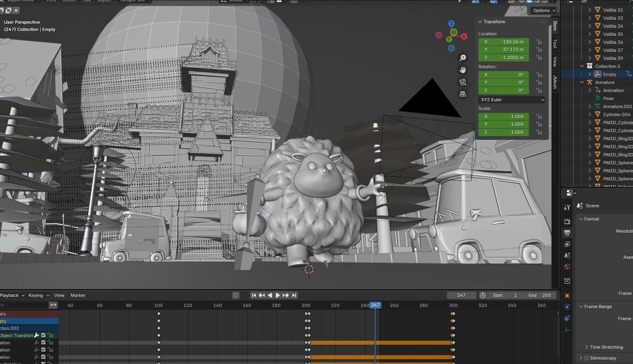Toggle auto keying record button
This screenshot has height=364, width=633.
[236, 295]
